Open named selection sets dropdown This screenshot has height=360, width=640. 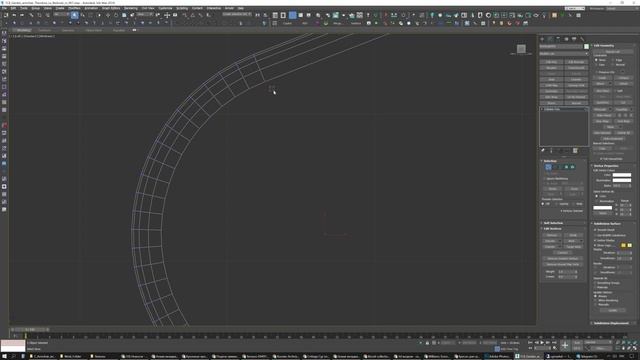click(237, 14)
